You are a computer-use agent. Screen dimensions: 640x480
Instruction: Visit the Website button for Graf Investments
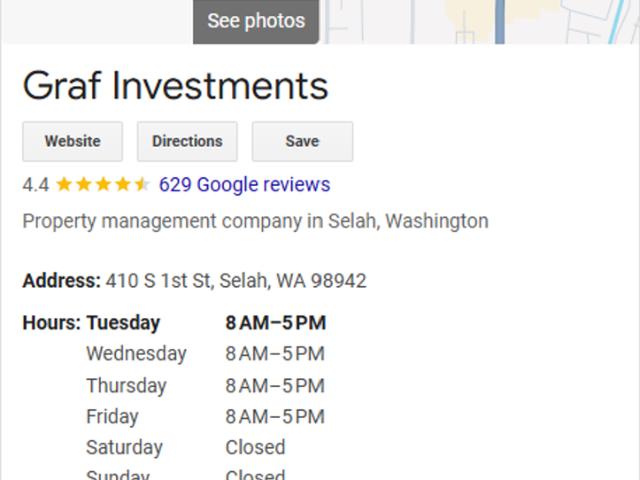(x=73, y=142)
